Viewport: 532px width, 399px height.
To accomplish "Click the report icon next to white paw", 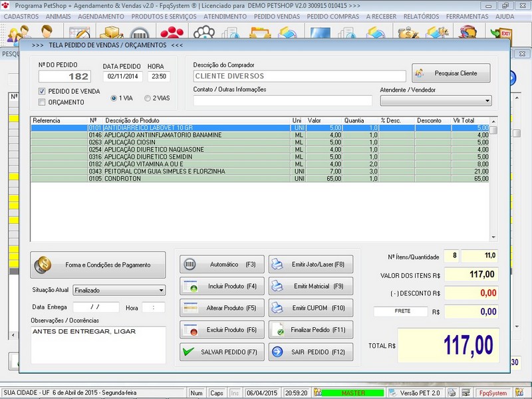I will [231, 33].
